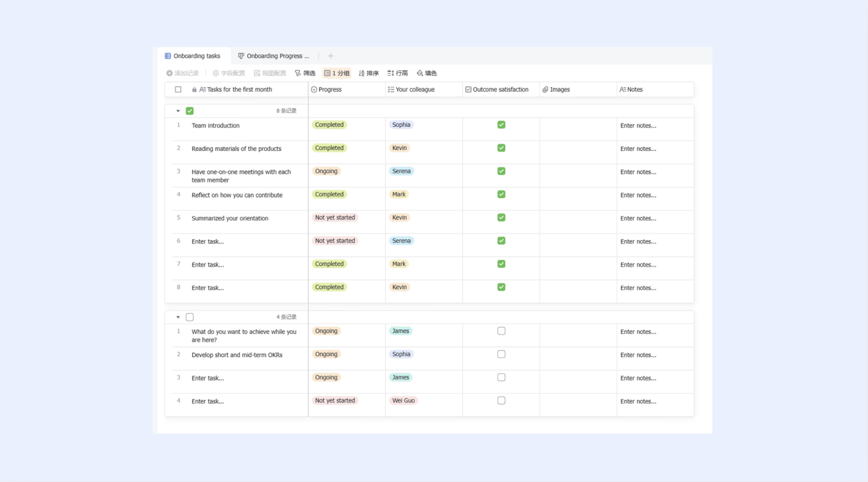Image resolution: width=868 pixels, height=482 pixels.
Task: Open the 排序 sort options
Action: tap(368, 73)
